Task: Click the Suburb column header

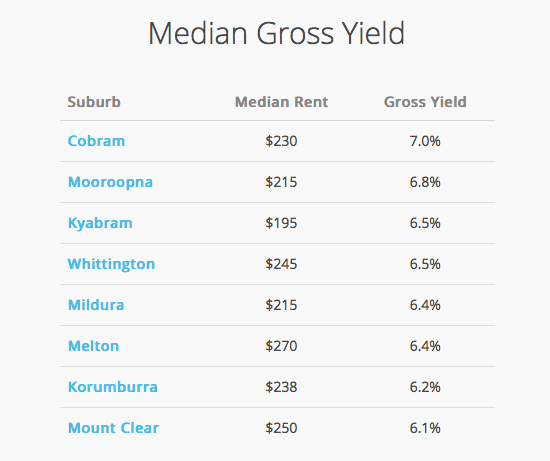Action: coord(94,102)
